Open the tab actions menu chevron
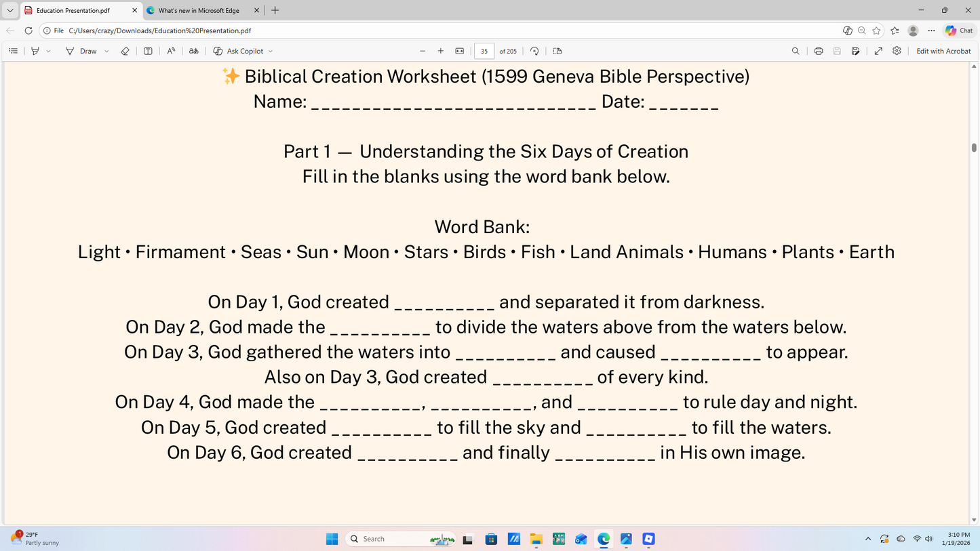Viewport: 980px width, 551px height. click(x=9, y=10)
